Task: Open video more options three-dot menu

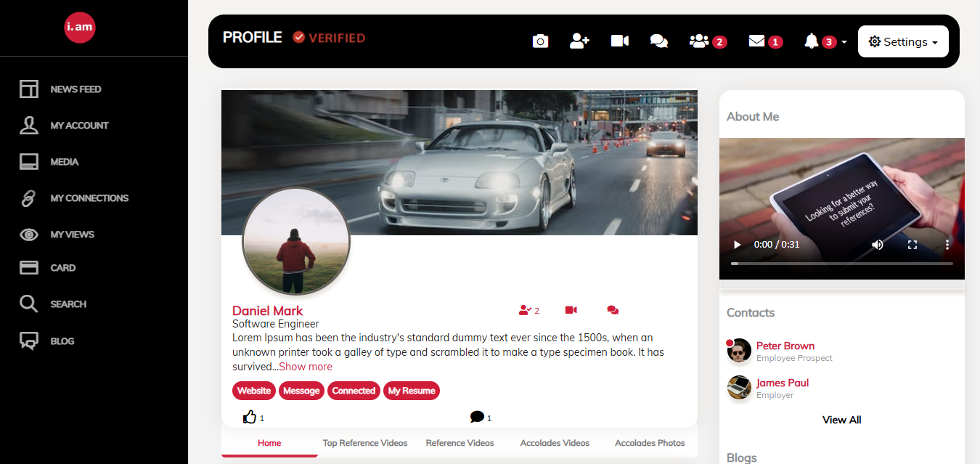Action: click(x=947, y=245)
